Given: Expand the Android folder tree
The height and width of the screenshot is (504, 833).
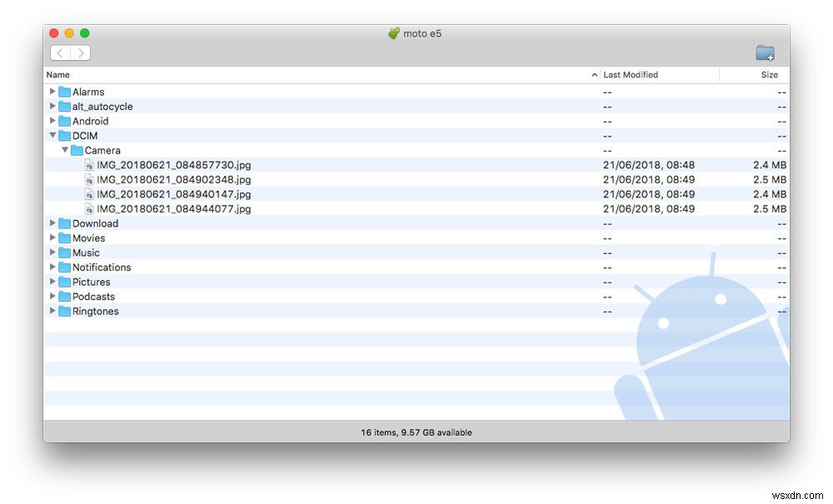Looking at the screenshot, I should point(52,121).
